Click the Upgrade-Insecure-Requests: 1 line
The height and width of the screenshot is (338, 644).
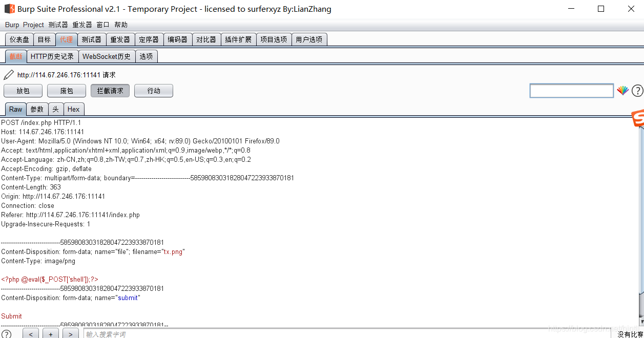pyautogui.click(x=46, y=224)
